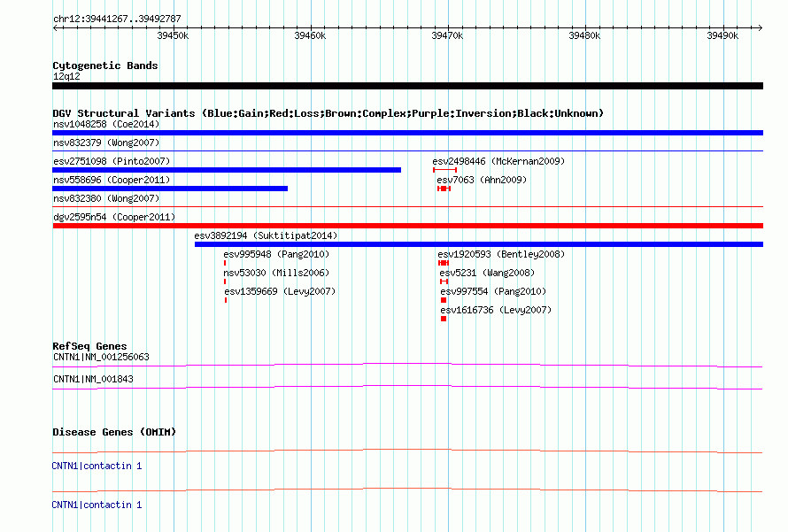Click the blue esv2751098 gain bar
788x532 pixels.
click(227, 170)
